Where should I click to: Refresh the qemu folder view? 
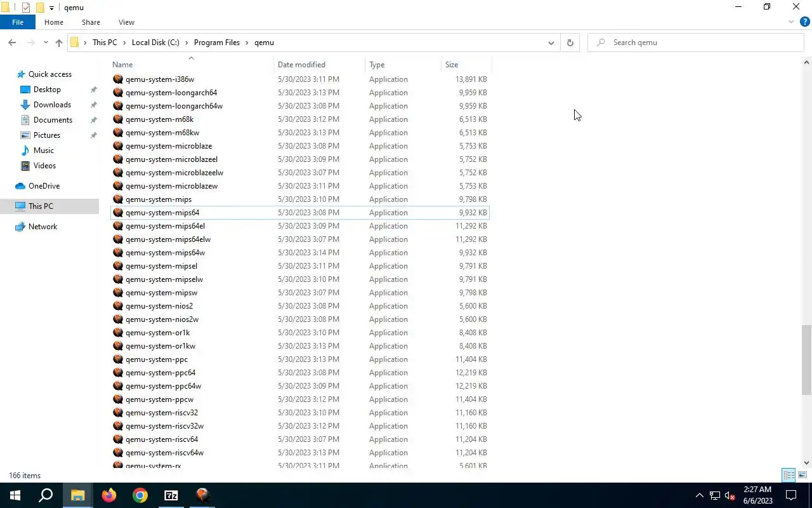pyautogui.click(x=570, y=43)
